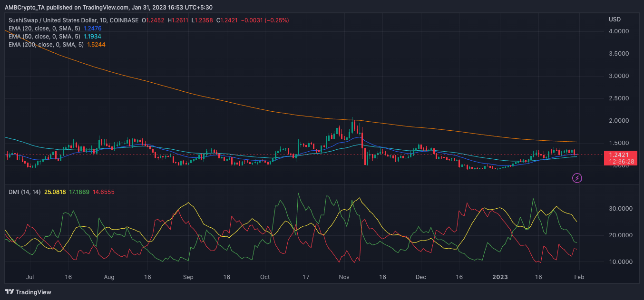
Task: Click the 2.0000 price axis label
Action: pos(619,121)
